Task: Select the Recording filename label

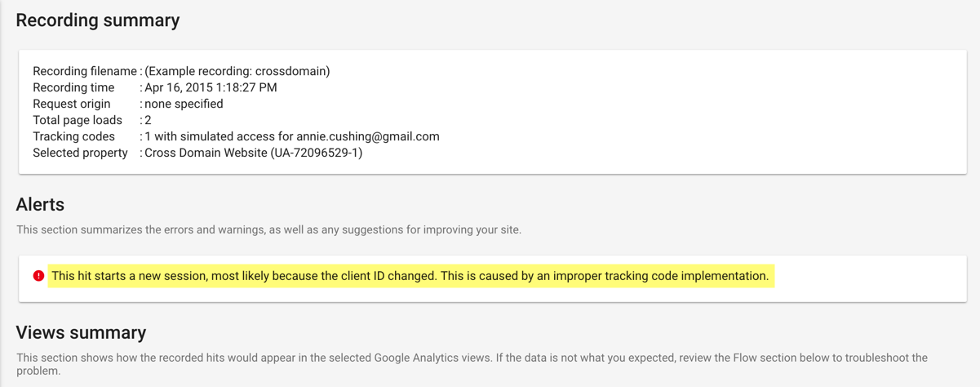Action: 85,71
